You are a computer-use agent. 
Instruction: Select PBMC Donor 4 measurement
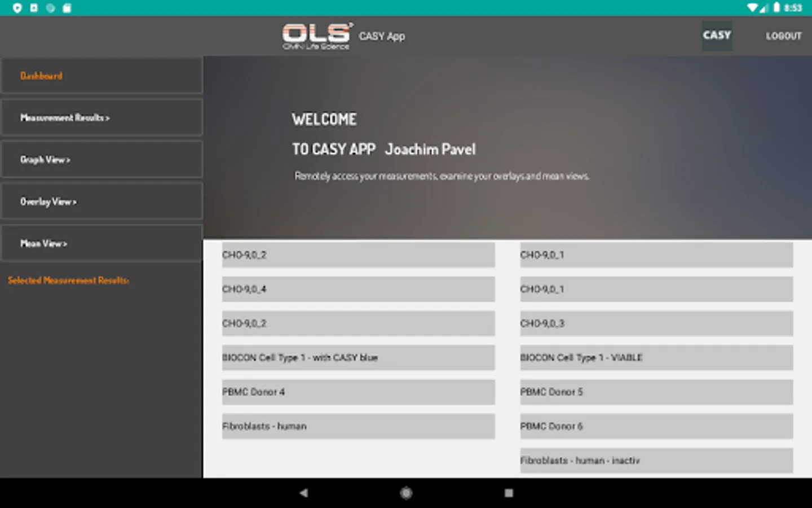(358, 392)
